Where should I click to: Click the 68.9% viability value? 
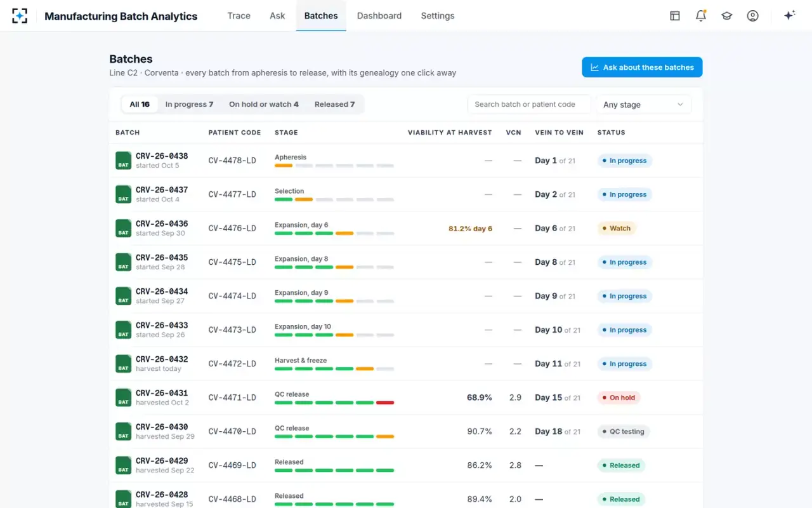pyautogui.click(x=480, y=398)
